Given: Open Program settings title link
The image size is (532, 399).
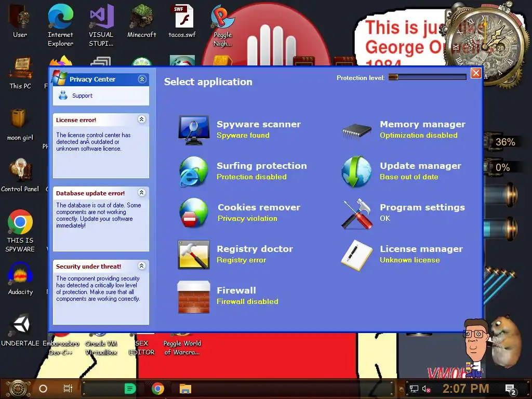Looking at the screenshot, I should [x=422, y=207].
